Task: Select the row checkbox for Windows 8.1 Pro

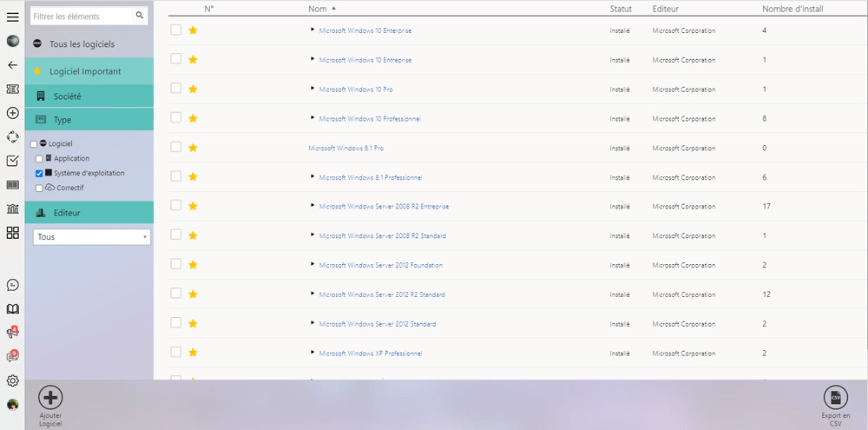Action: tap(175, 147)
